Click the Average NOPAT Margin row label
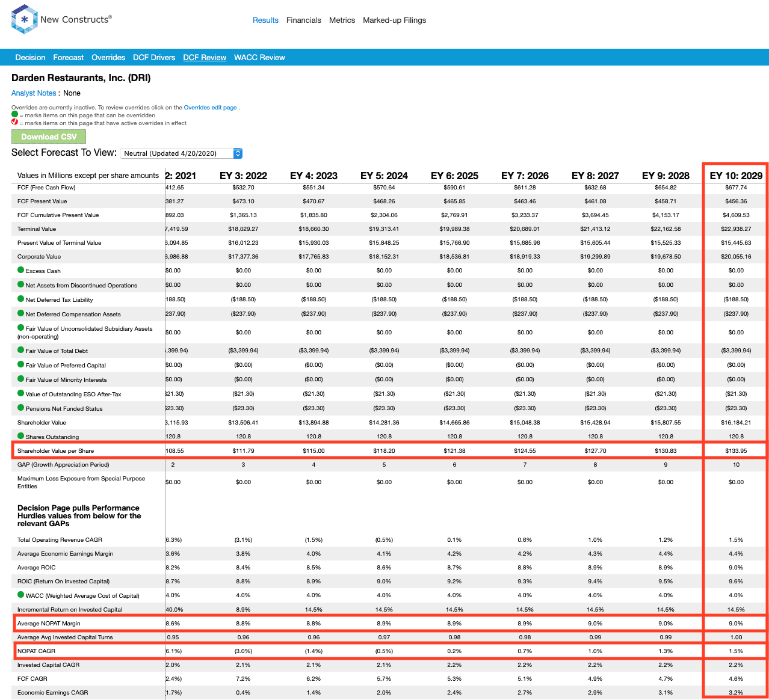Image resolution: width=769 pixels, height=700 pixels. [x=49, y=623]
